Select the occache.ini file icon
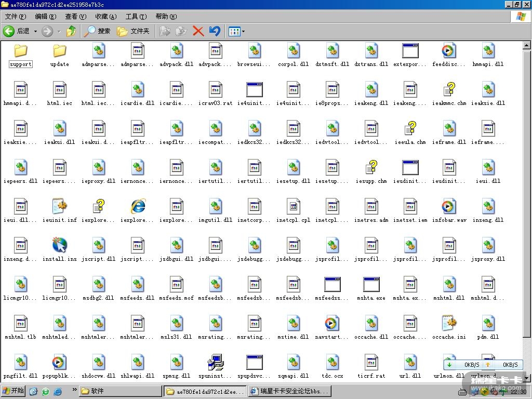 (449, 323)
